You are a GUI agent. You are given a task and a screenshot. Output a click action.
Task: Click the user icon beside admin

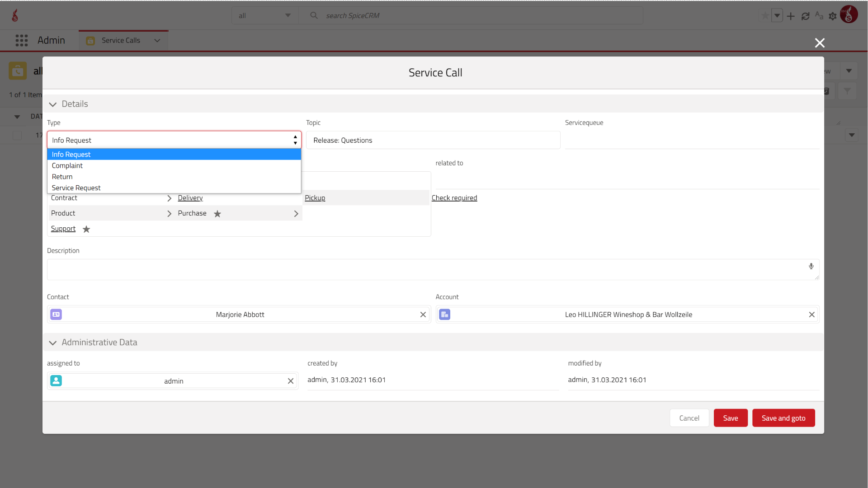click(56, 381)
